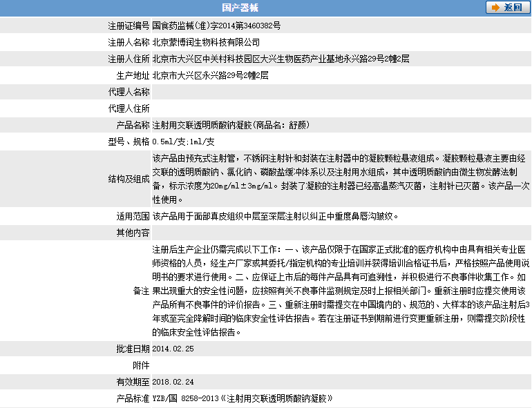Click the orange arrow icon on 返回
This screenshot has width=532, height=408.
click(495, 8)
